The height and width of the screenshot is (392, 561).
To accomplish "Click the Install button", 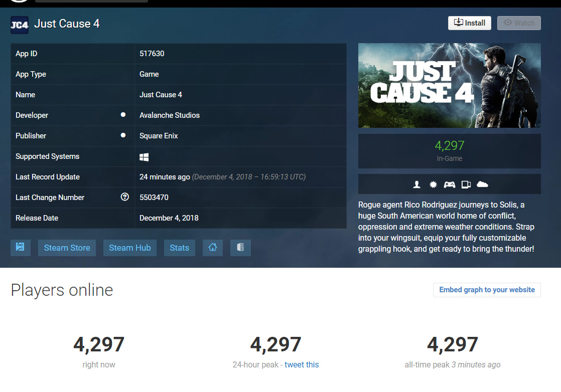I will (x=469, y=23).
